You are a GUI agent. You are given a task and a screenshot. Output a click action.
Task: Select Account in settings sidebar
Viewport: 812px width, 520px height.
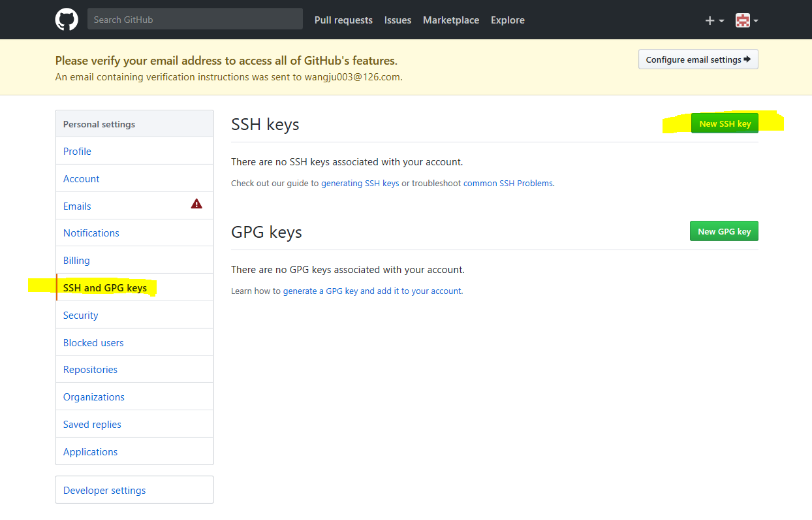click(x=134, y=178)
